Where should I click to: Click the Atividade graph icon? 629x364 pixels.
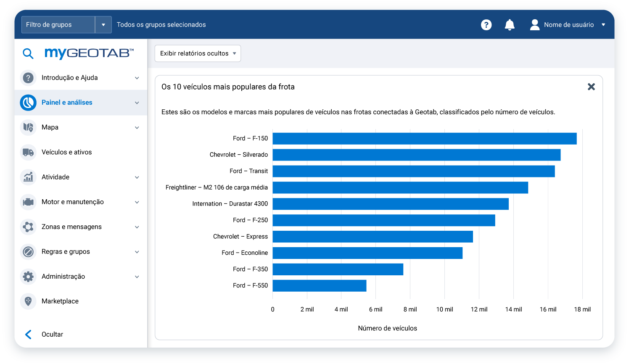(x=28, y=177)
